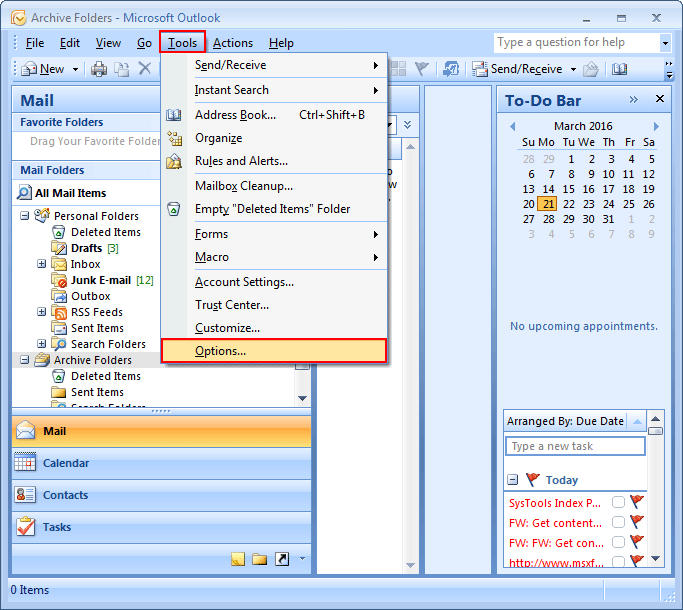The height and width of the screenshot is (610, 683).
Task: Open the navigation pane configure buttons arrow
Action: point(302,559)
